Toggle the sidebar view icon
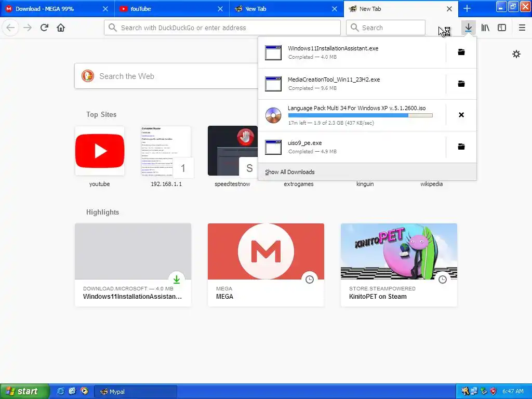The height and width of the screenshot is (399, 532). coord(502,28)
